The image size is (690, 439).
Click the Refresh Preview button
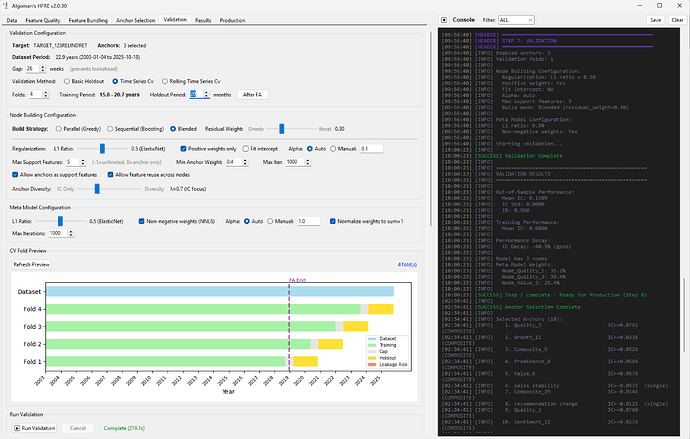click(31, 264)
